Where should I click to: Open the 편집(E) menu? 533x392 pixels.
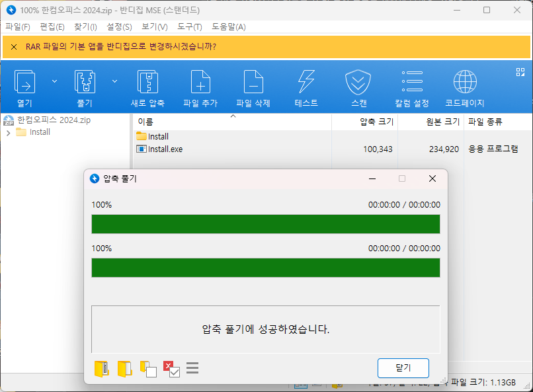coord(52,27)
